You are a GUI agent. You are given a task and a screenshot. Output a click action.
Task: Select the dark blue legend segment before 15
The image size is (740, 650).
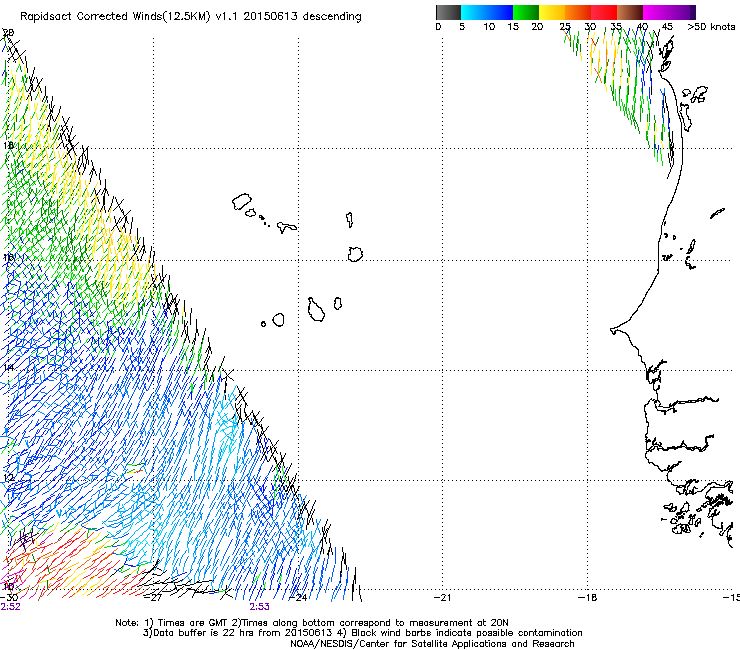500,12
